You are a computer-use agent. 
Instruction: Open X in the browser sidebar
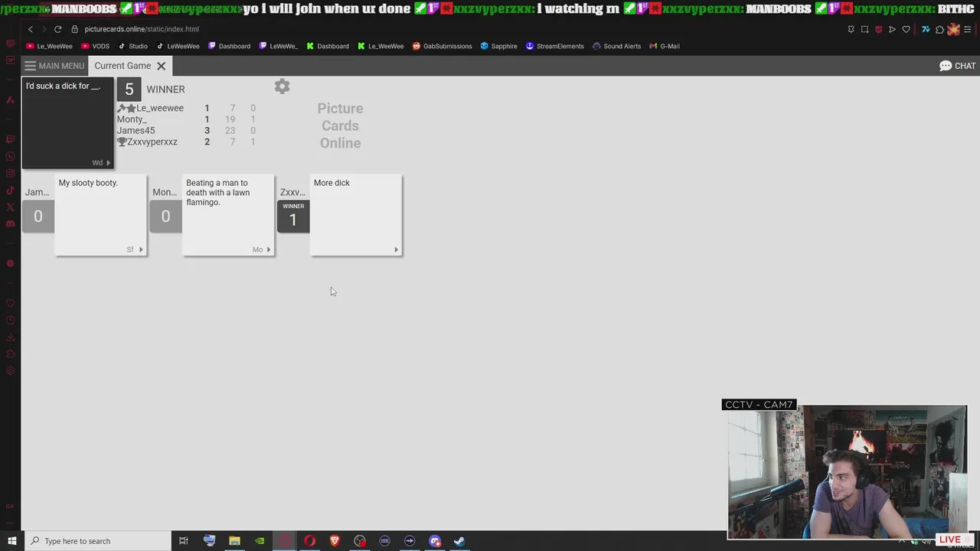pyautogui.click(x=10, y=207)
